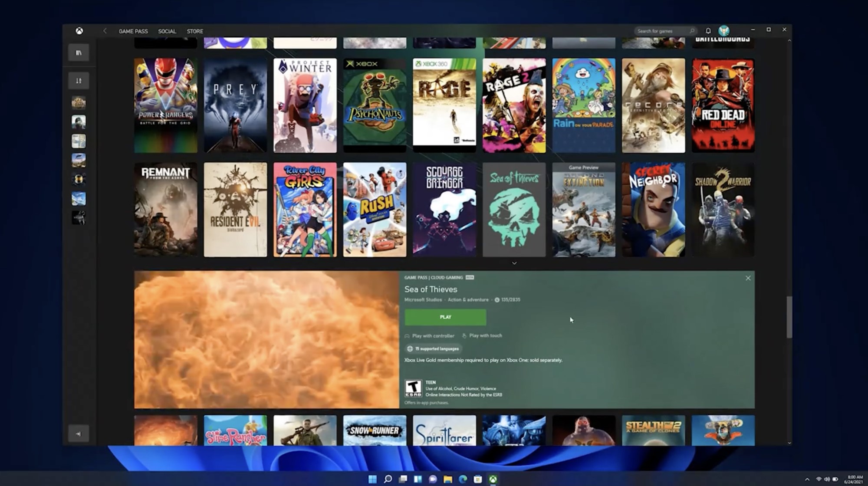Select the Rush Disney Pixar tile
868x486 pixels.
(375, 210)
